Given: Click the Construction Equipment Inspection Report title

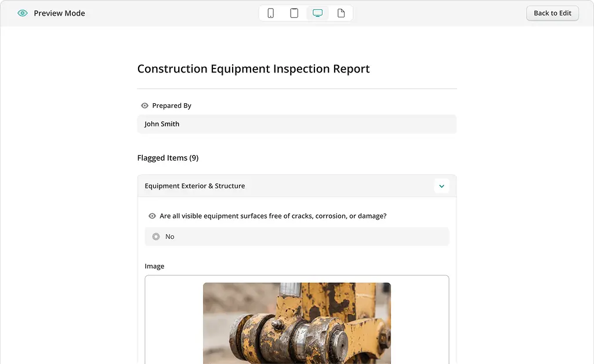Looking at the screenshot, I should point(253,69).
